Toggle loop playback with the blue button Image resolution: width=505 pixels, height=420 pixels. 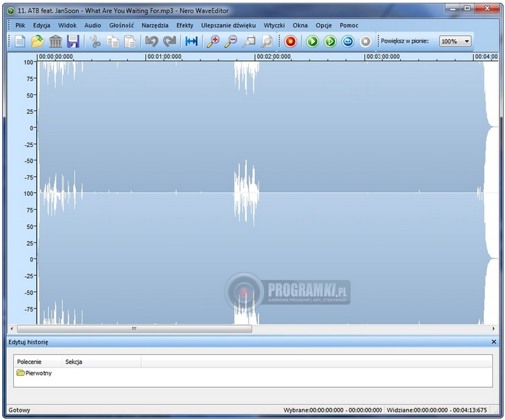click(348, 42)
